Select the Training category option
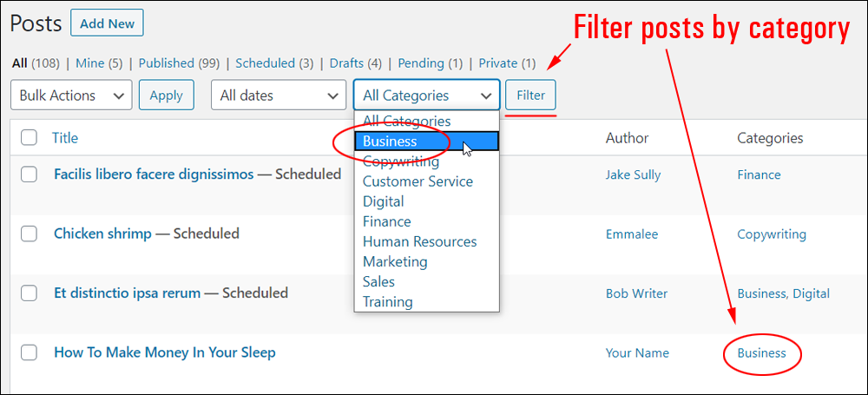This screenshot has width=868, height=395. pyautogui.click(x=387, y=302)
